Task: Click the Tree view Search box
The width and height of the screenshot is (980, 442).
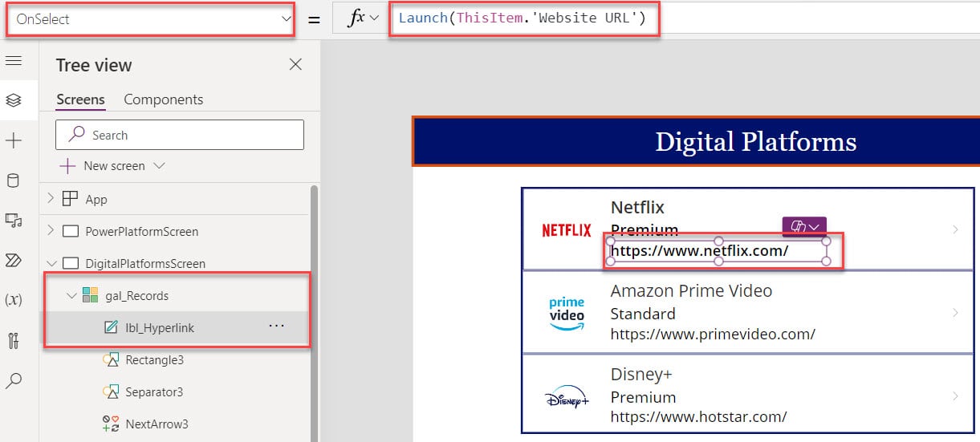Action: (180, 135)
